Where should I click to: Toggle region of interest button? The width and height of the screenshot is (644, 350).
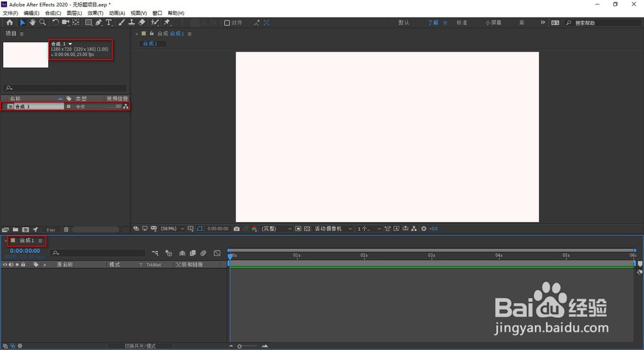tap(298, 228)
